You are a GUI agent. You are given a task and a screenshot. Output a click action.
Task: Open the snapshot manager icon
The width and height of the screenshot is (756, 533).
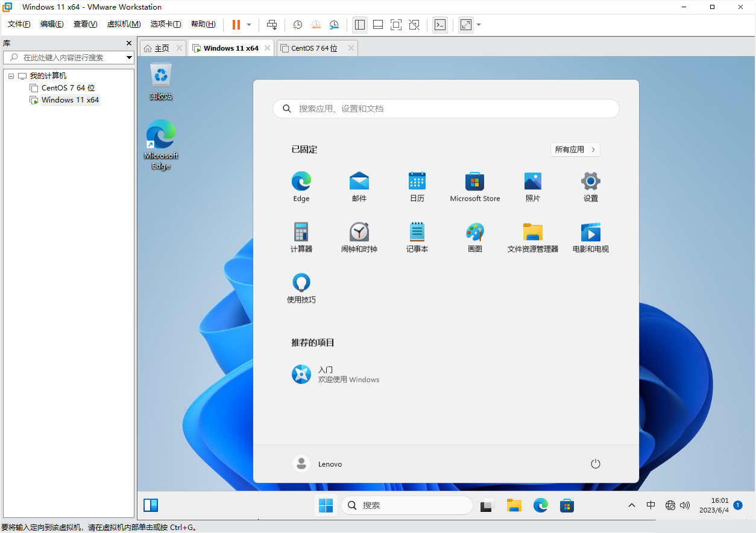tap(334, 25)
